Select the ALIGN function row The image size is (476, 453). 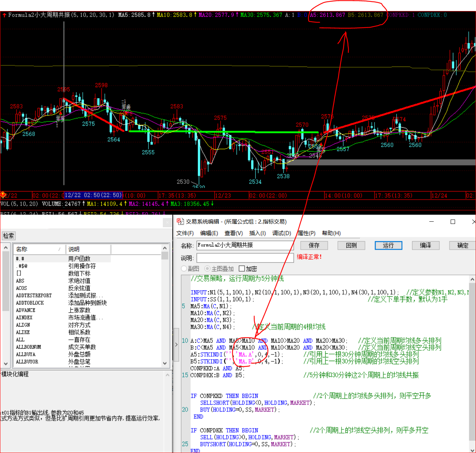click(62, 325)
